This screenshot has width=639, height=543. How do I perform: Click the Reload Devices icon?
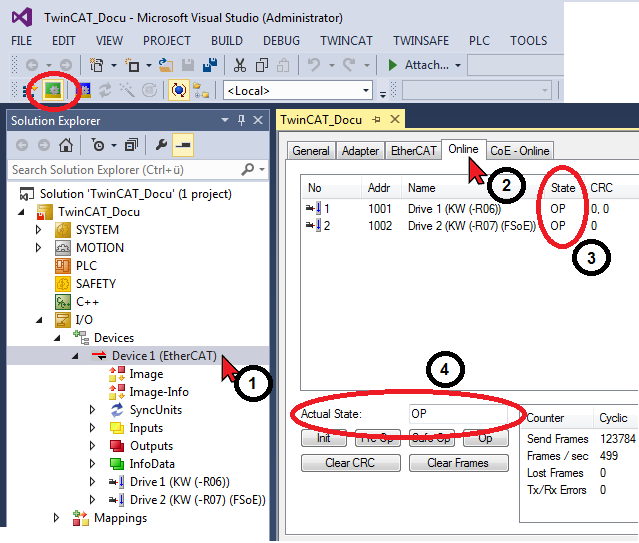(105, 90)
